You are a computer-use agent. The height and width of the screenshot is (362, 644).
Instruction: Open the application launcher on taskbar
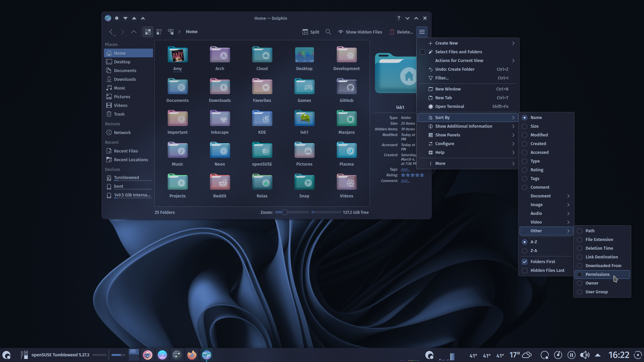[x=6, y=355]
